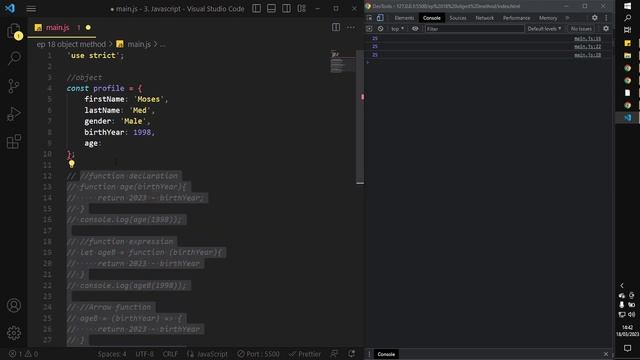The height and width of the screenshot is (360, 640).
Task: Click the editor vertical scrollbar slider
Action: point(360,117)
